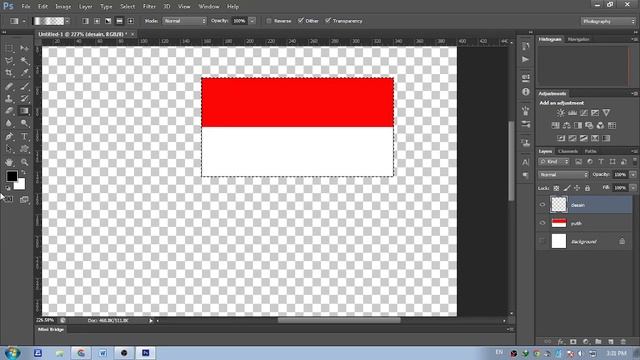Add a Vibrance adjustment

tap(607, 113)
